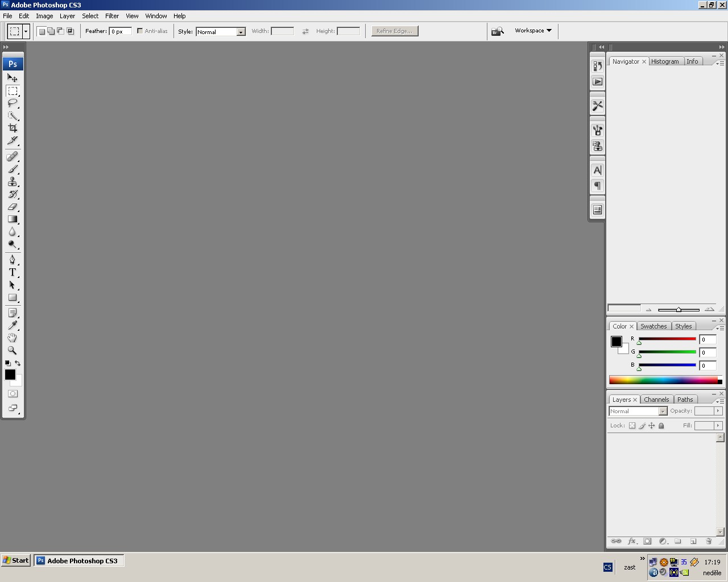Click the RGB color spectrum ramp
The image size is (728, 582).
point(663,380)
